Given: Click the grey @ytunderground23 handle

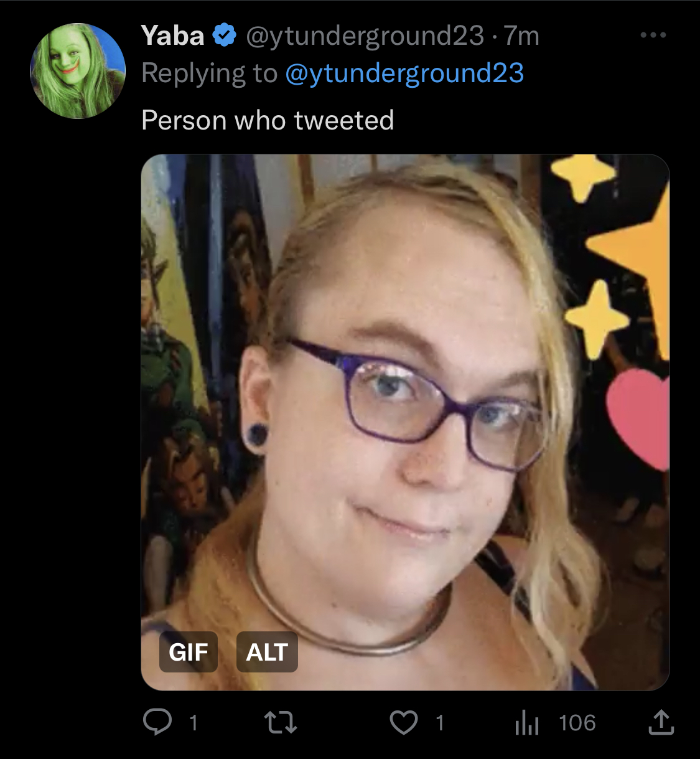Looking at the screenshot, I should [365, 36].
